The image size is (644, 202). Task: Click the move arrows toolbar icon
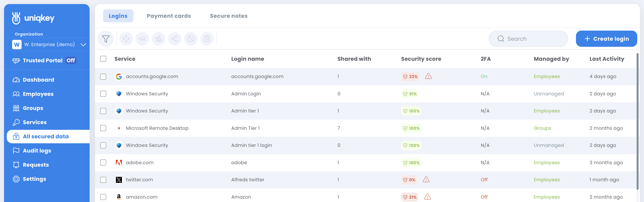[x=126, y=39]
